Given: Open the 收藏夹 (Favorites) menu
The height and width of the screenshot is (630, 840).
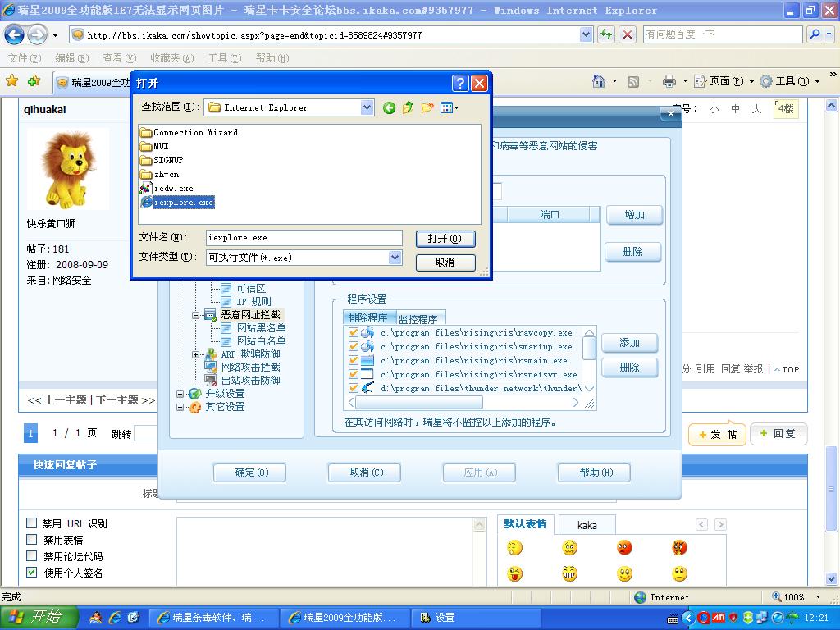Looking at the screenshot, I should coord(172,58).
